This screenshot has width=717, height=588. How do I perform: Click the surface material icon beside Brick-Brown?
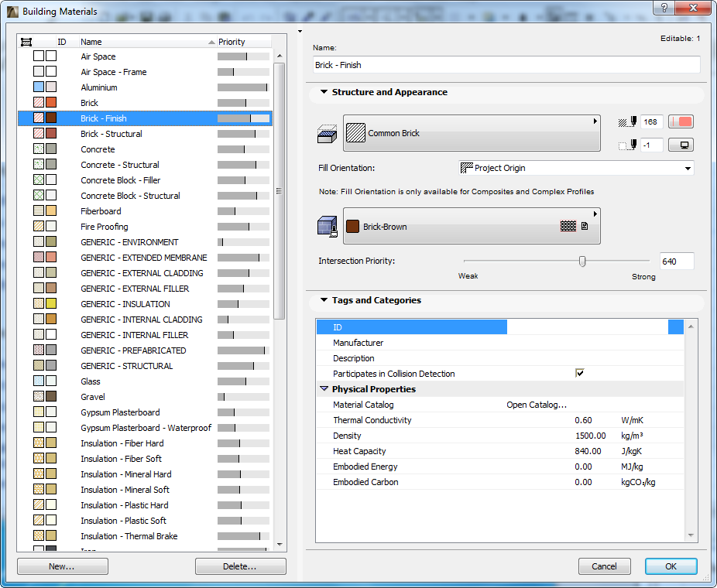click(x=328, y=227)
